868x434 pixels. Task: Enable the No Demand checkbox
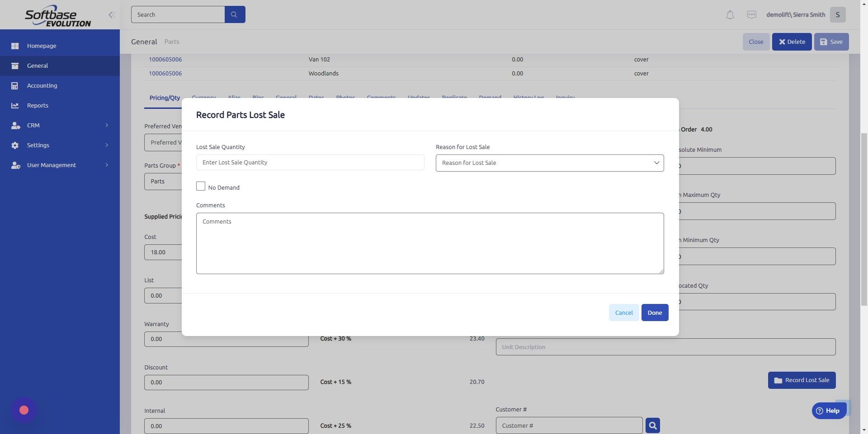(x=201, y=186)
